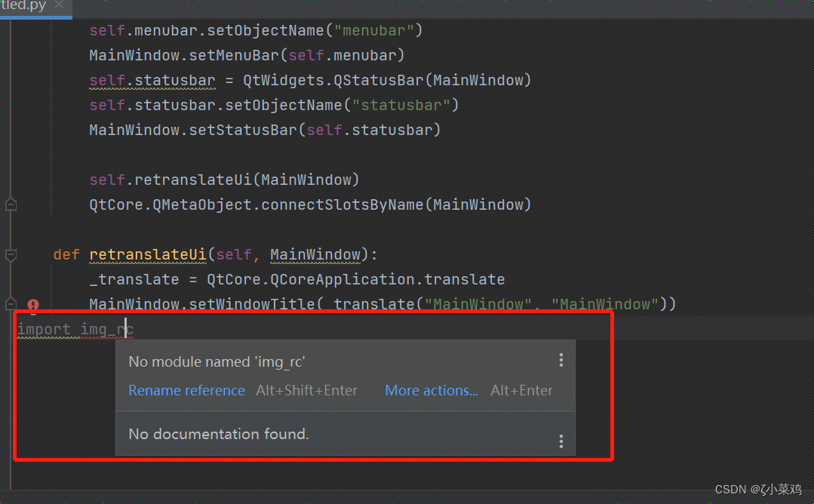Toggle the fold end marker at connectSlotsByName line
The height and width of the screenshot is (504, 814).
(x=11, y=204)
